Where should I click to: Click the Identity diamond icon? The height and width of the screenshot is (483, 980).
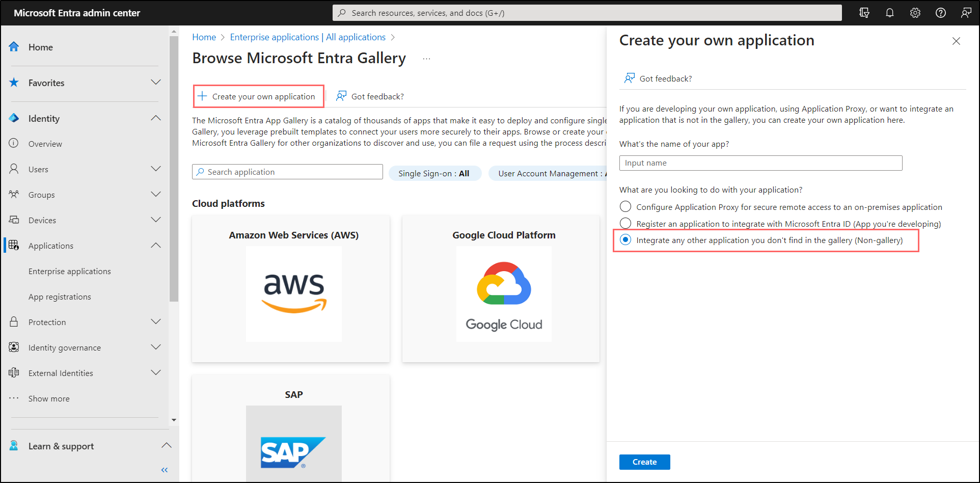pos(14,118)
